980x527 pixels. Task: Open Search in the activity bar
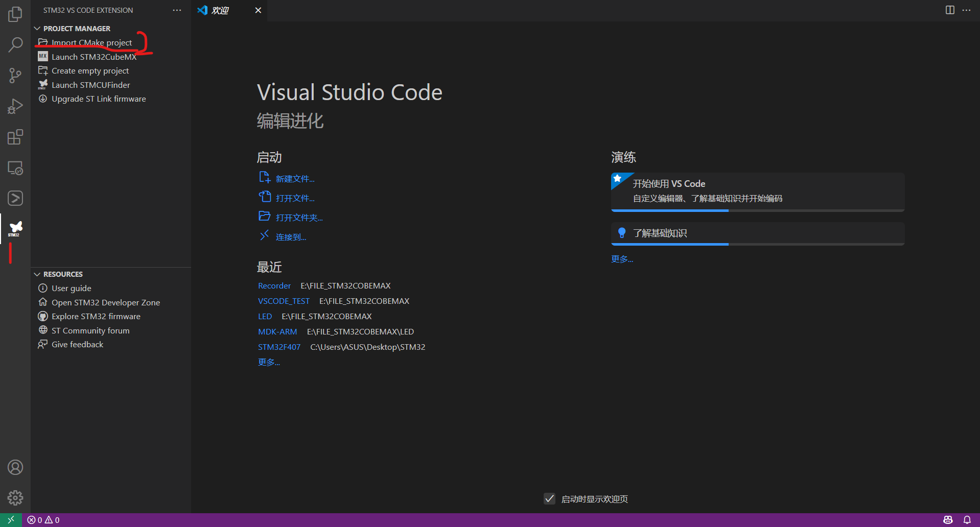[15, 45]
